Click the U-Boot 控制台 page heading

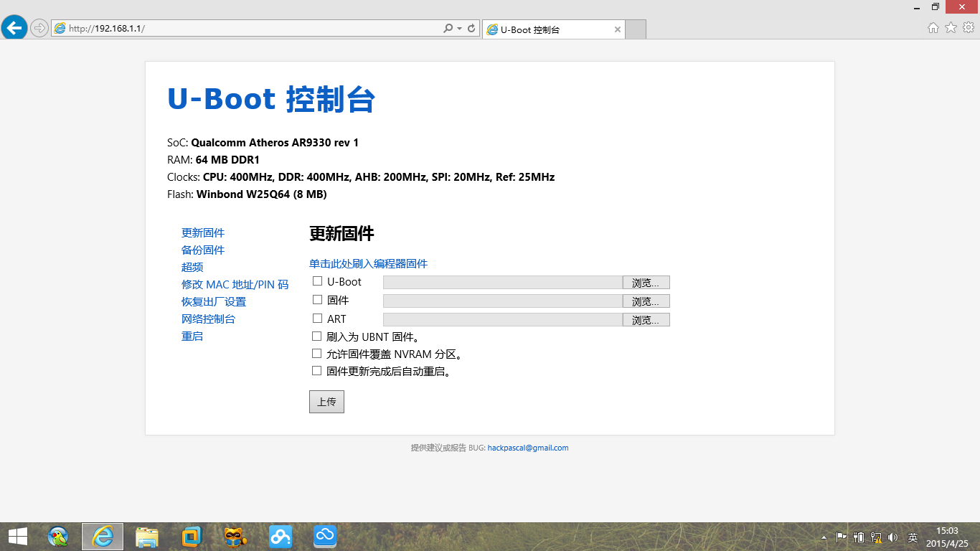[x=271, y=99]
